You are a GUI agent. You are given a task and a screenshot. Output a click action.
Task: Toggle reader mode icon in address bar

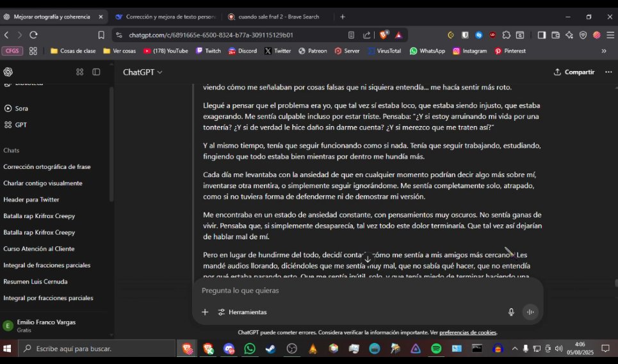[x=351, y=35]
